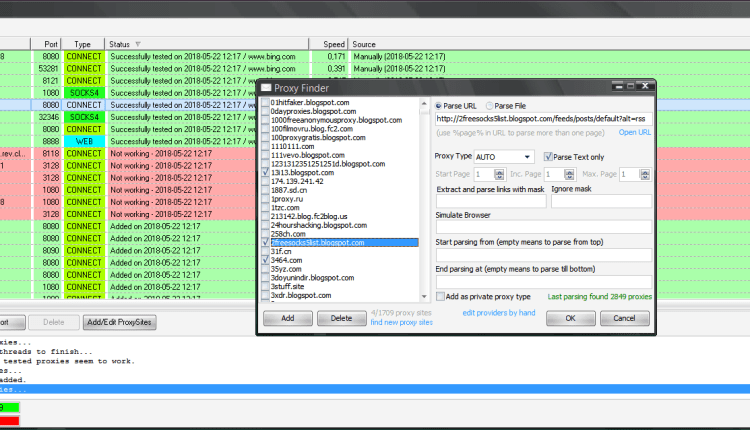Sort by the Type column header
The image size is (750, 430).
point(83,44)
